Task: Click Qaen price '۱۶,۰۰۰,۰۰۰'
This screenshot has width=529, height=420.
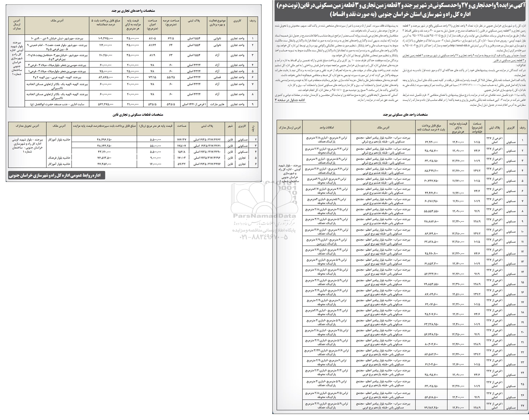Action: (x=155, y=164)
